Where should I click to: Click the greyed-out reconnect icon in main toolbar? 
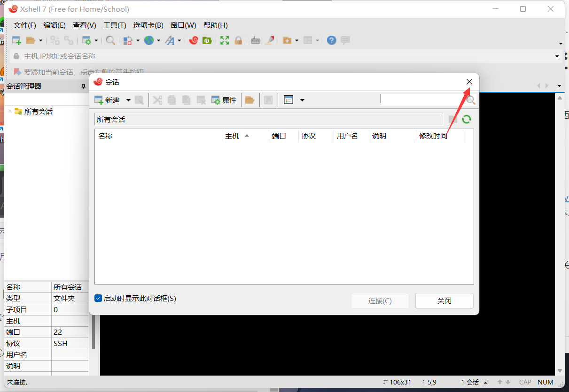tap(55, 40)
